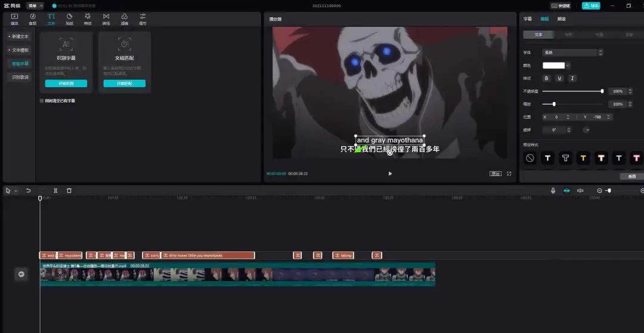Screen dimensions: 644x333
Task: Click the delete trash icon in timeline toolbar
Action: 69,191
